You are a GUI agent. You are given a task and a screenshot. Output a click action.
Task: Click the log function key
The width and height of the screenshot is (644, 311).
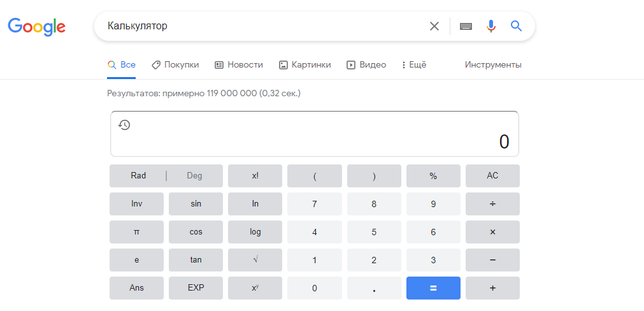(255, 232)
